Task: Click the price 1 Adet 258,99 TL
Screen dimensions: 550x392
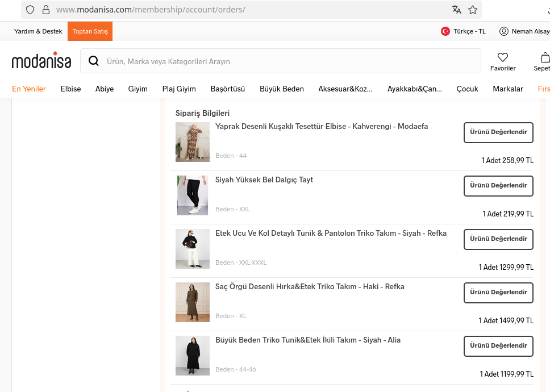Action: point(507,160)
